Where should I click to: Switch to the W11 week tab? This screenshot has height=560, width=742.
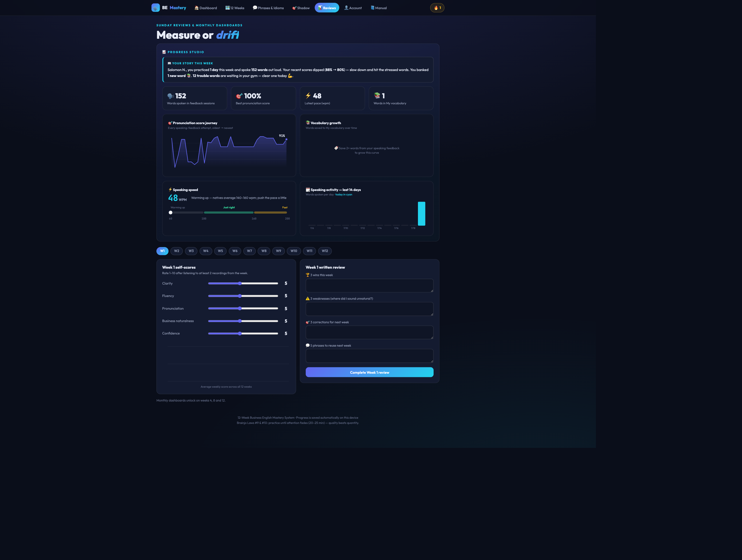point(310,251)
